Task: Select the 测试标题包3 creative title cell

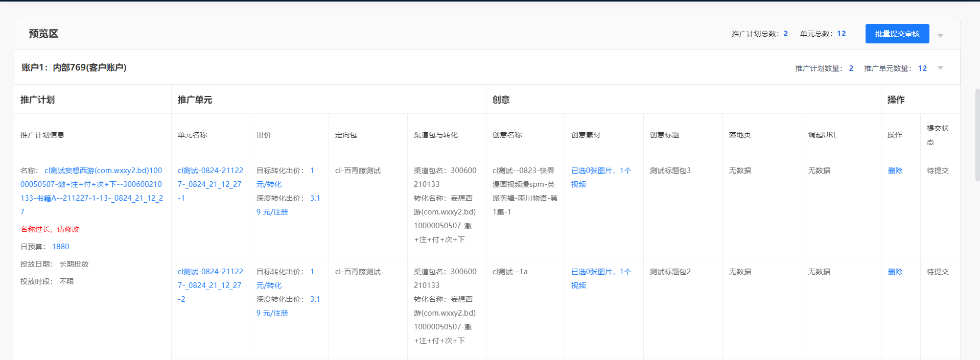Action: tap(670, 171)
